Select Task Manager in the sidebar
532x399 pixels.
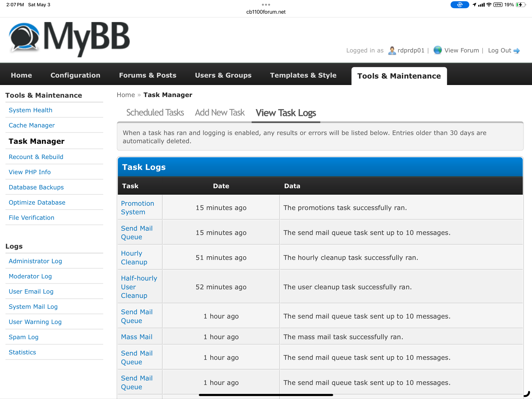(37, 141)
